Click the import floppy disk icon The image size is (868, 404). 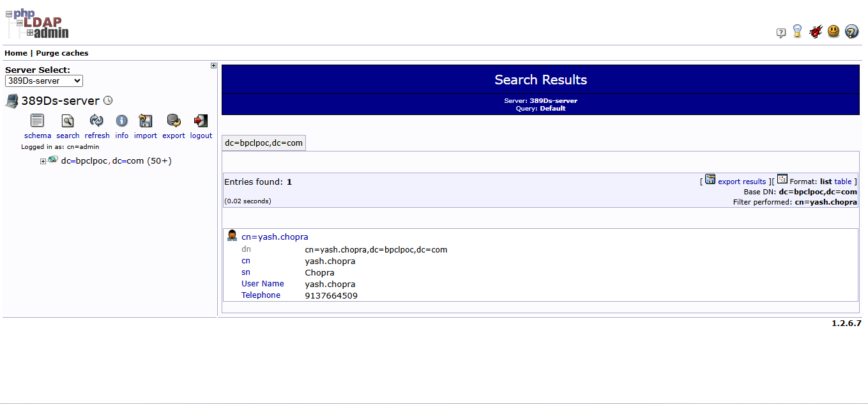146,121
